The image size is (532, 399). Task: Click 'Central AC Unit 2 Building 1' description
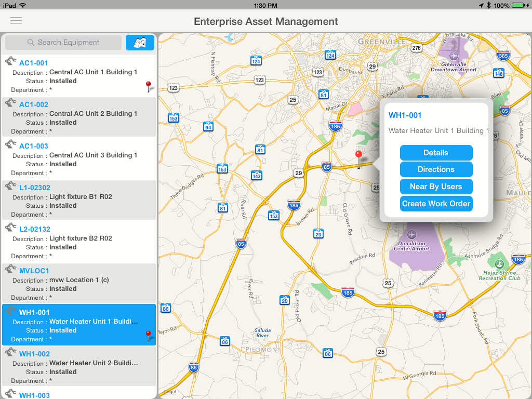(x=94, y=114)
